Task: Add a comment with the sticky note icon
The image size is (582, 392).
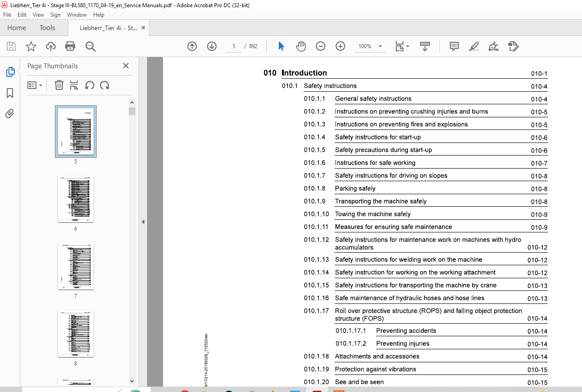Action: click(x=454, y=46)
